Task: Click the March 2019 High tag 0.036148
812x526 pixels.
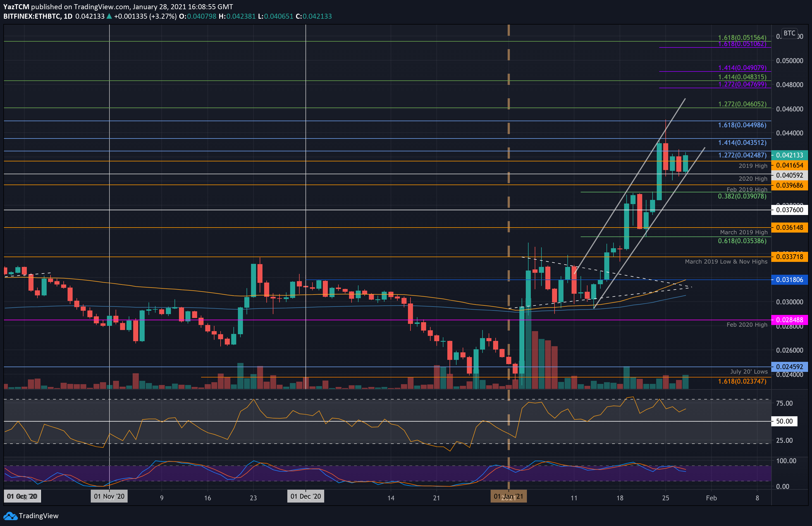Action: (x=789, y=228)
